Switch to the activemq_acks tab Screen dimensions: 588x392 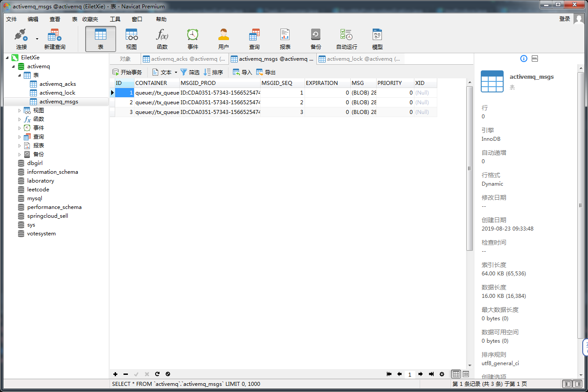click(x=185, y=59)
